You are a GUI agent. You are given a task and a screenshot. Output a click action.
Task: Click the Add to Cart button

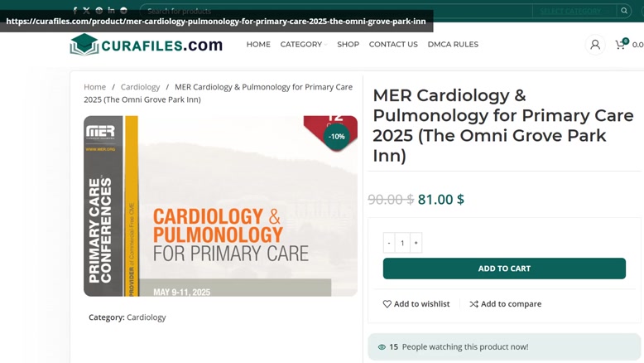point(504,269)
